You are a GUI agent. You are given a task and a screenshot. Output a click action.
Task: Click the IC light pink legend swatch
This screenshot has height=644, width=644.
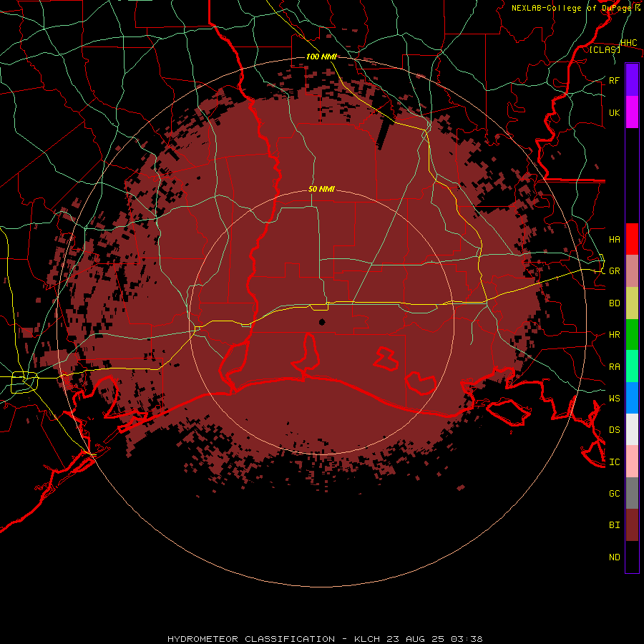pyautogui.click(x=632, y=462)
